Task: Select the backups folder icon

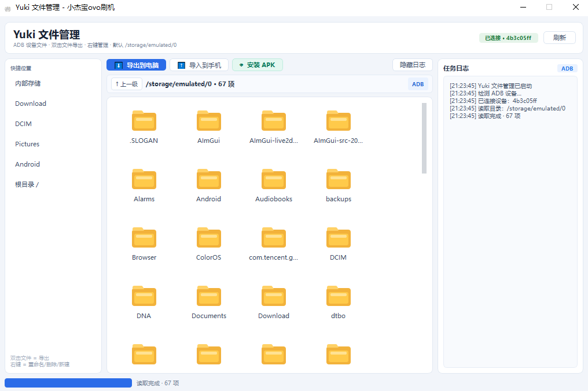Action: pyautogui.click(x=339, y=179)
